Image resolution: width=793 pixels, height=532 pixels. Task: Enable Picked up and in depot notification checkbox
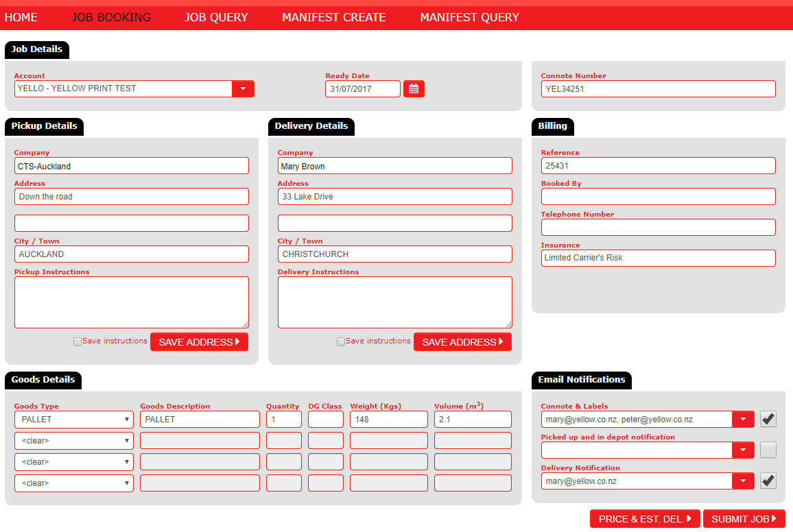coord(768,450)
